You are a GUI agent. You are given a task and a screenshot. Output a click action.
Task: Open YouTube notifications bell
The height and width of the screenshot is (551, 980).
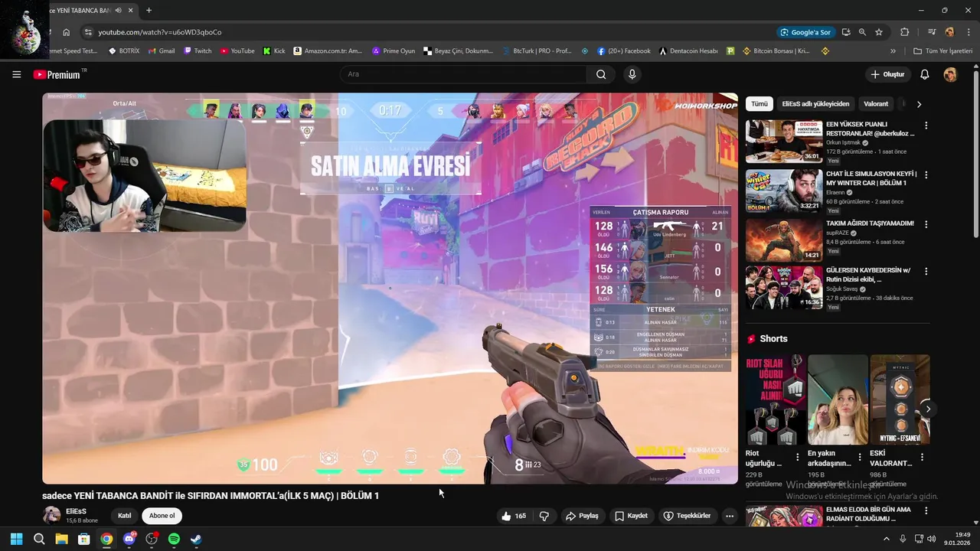[x=924, y=74]
